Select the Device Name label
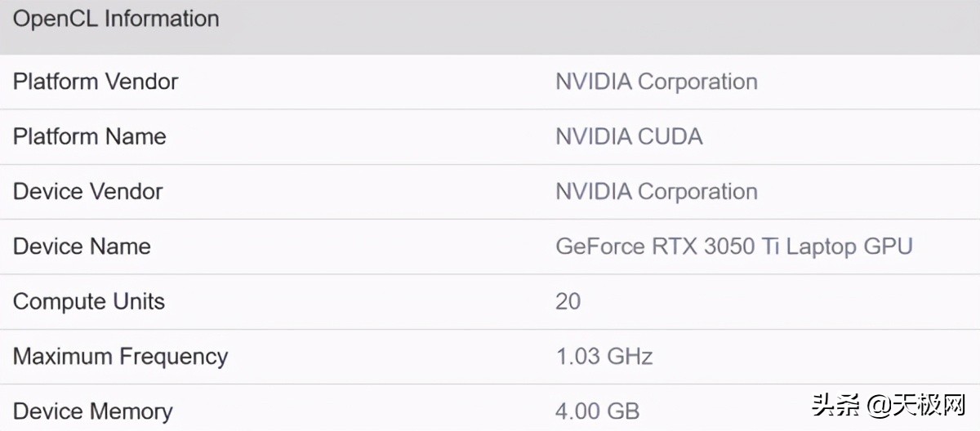Image resolution: width=980 pixels, height=431 pixels. click(82, 246)
